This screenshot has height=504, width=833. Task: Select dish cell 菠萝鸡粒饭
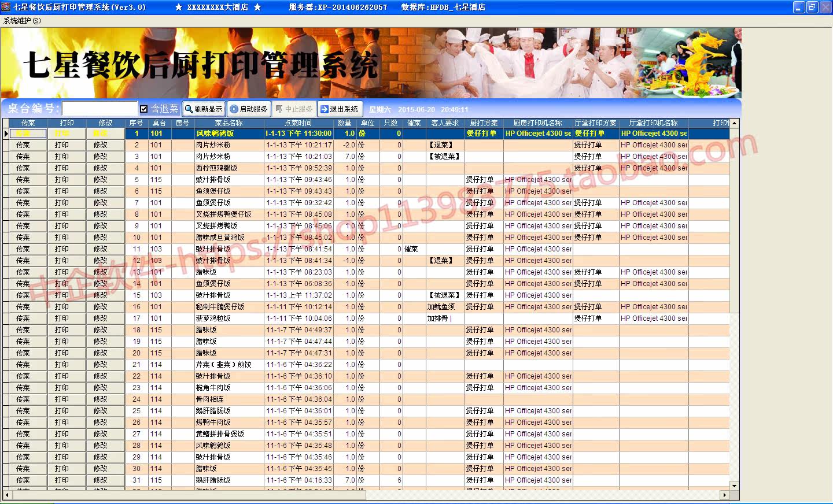[x=229, y=318]
